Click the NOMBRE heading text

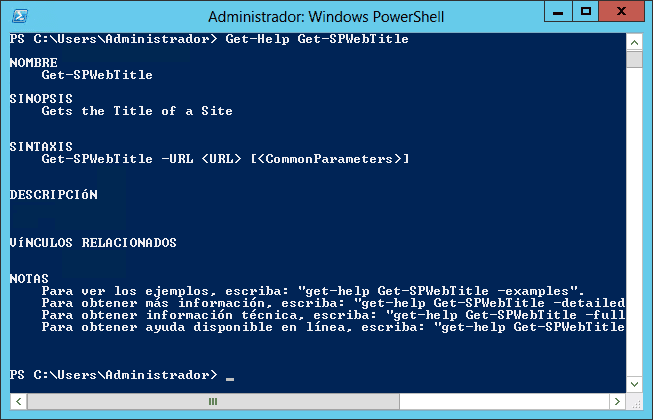tap(34, 63)
